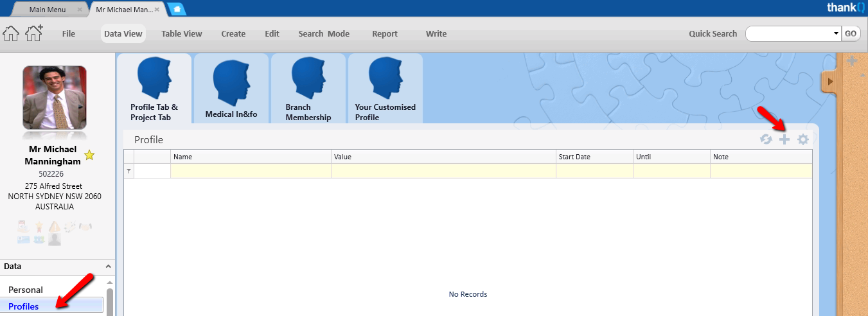Open Your Customised Profile tab

click(385, 89)
